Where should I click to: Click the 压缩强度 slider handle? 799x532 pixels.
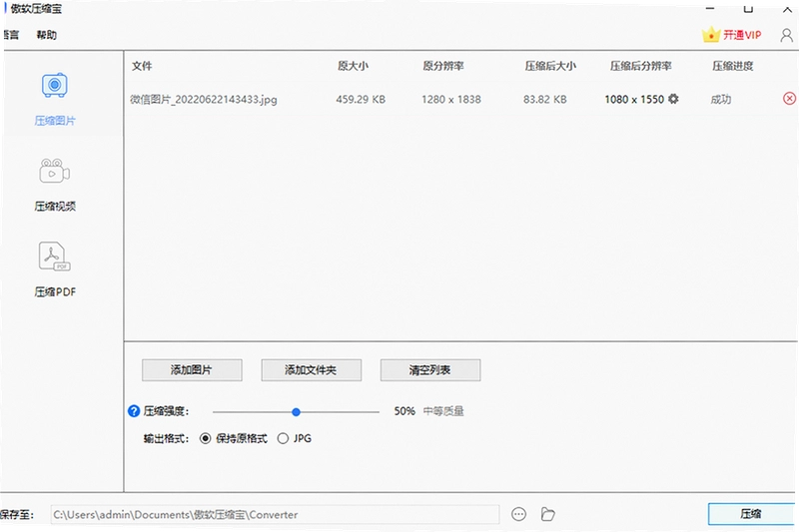(296, 412)
